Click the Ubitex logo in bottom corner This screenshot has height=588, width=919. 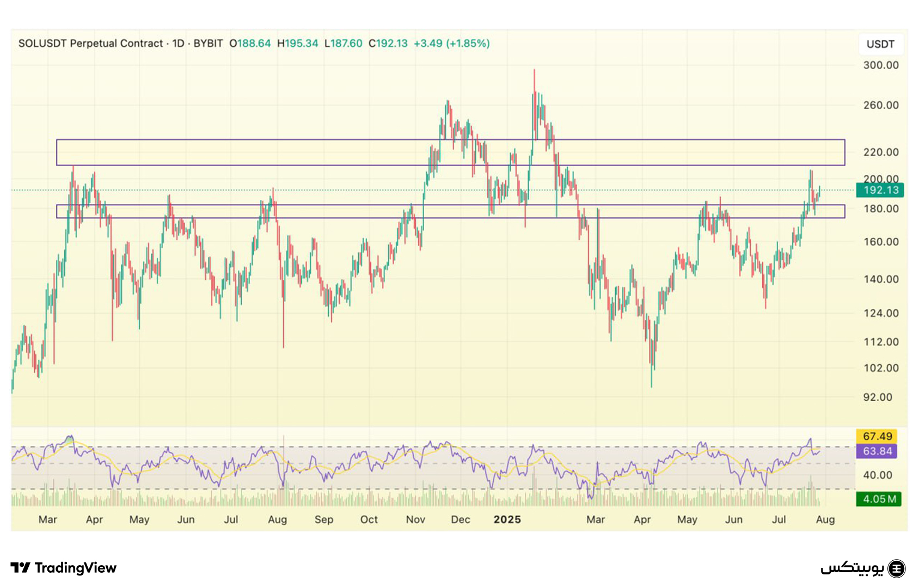pyautogui.click(x=863, y=568)
